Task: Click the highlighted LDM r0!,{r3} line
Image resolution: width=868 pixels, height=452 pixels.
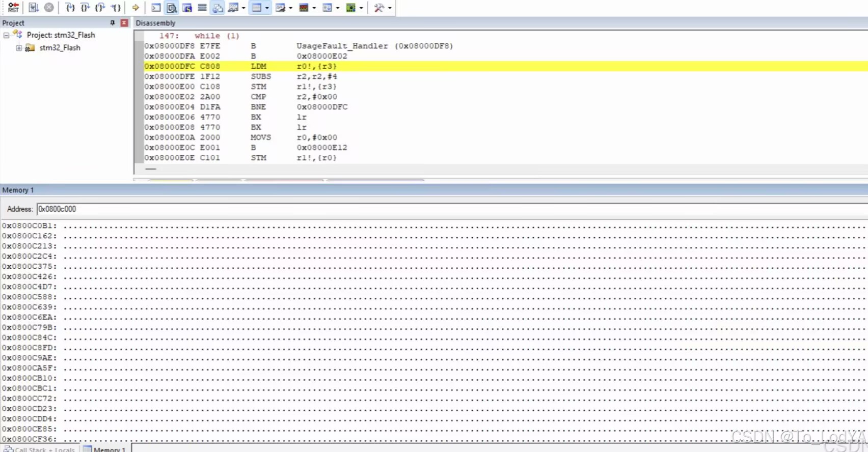Action: pyautogui.click(x=506, y=66)
